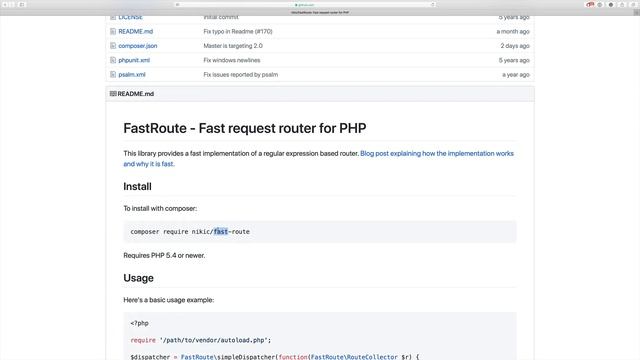Viewport: 640px width, 360px height.
Task: Open the phpunit.xml file link
Action: coord(134,60)
